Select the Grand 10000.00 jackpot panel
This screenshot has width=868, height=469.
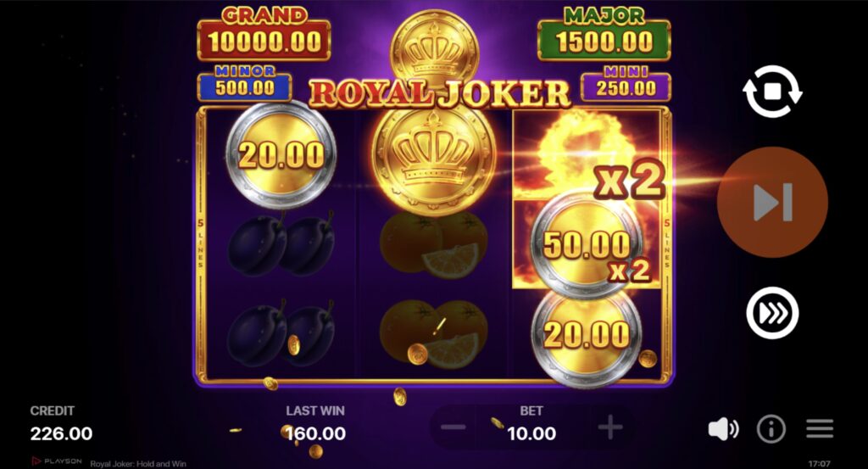(x=264, y=34)
